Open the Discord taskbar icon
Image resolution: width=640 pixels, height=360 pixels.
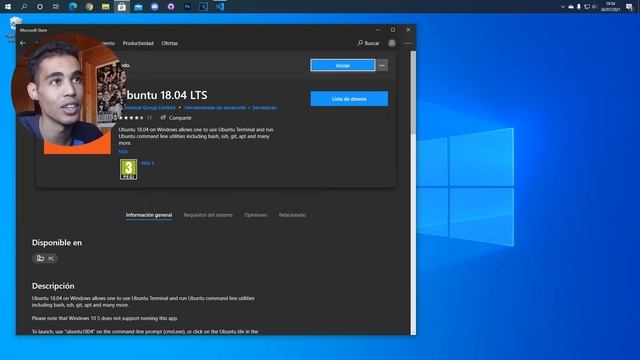[155, 7]
